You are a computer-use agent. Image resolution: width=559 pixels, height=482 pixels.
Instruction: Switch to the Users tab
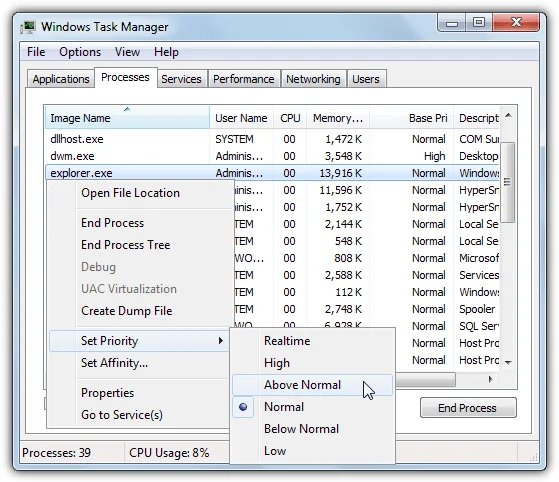(x=366, y=79)
